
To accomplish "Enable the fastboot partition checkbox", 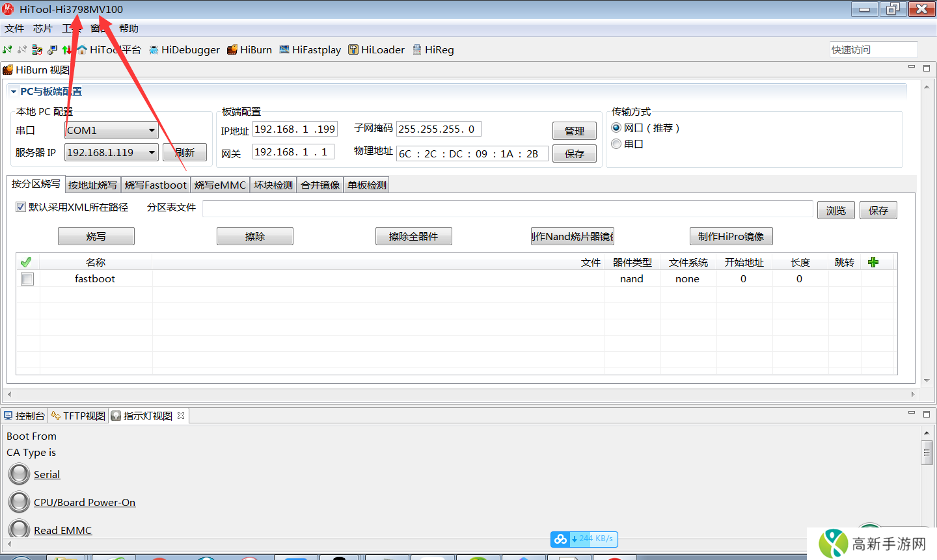I will click(x=27, y=279).
